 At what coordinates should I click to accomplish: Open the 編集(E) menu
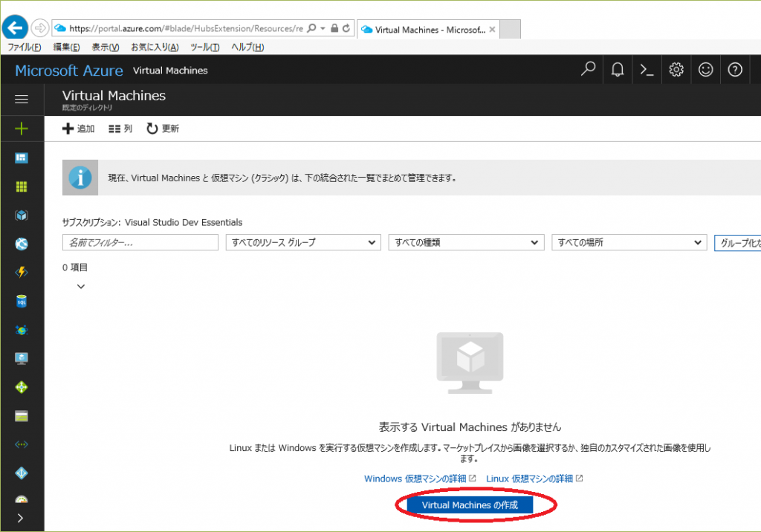[x=66, y=47]
